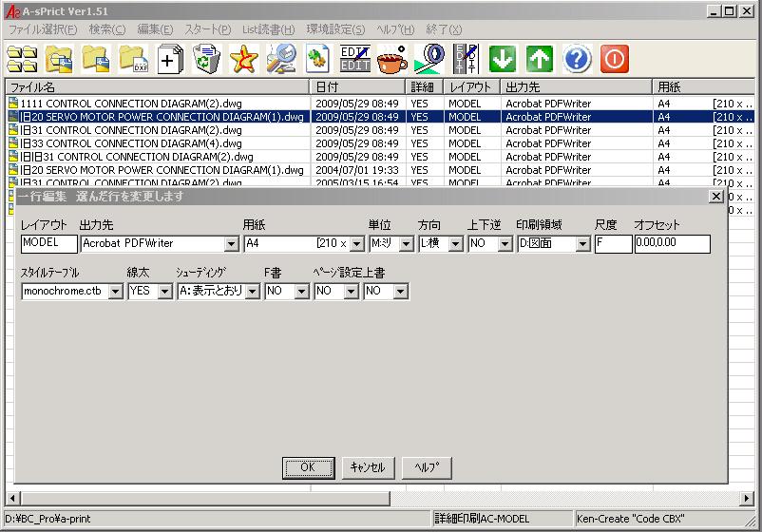The height and width of the screenshot is (532, 762).
Task: Open the ファイル選択 menu
Action: click(43, 29)
